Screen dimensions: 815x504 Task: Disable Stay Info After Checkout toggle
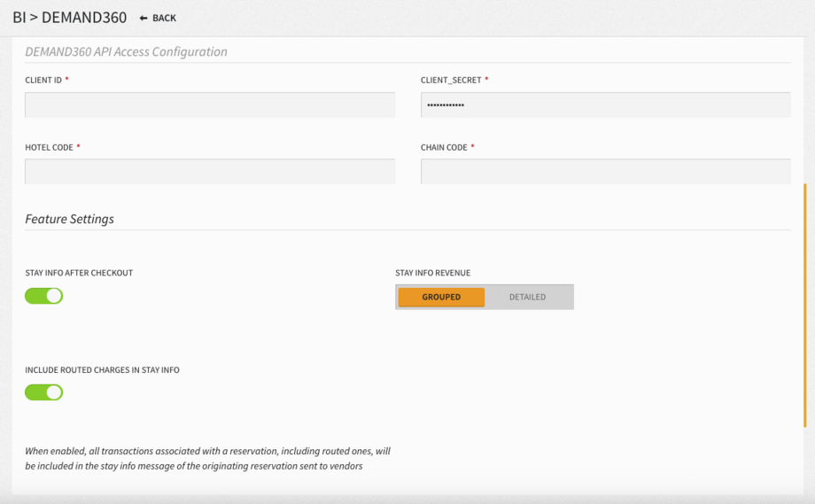(44, 296)
